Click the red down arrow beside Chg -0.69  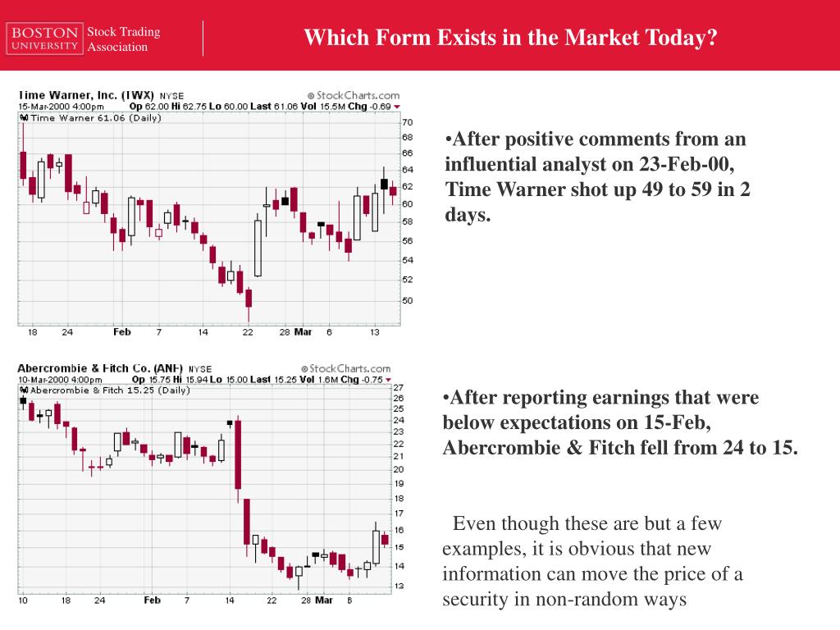pyautogui.click(x=396, y=107)
